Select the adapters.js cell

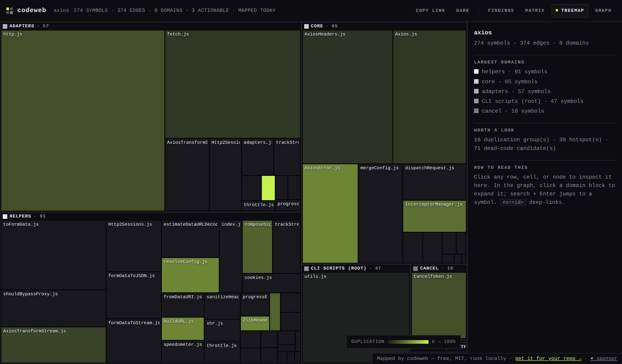tap(257, 157)
